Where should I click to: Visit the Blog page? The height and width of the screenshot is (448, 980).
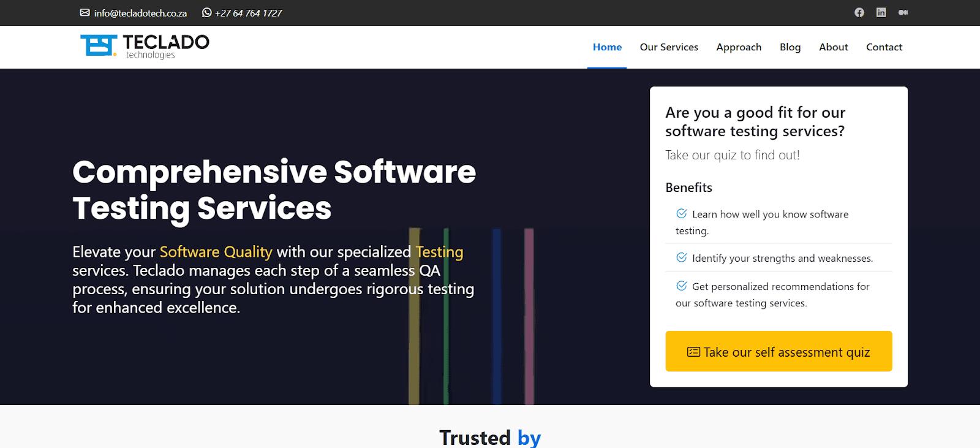[x=790, y=47]
